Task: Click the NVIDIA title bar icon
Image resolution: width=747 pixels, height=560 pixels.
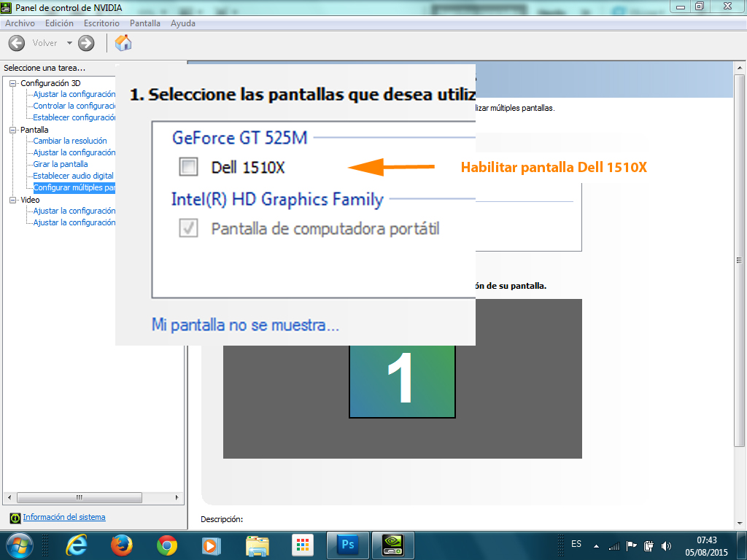Action: pos(6,7)
